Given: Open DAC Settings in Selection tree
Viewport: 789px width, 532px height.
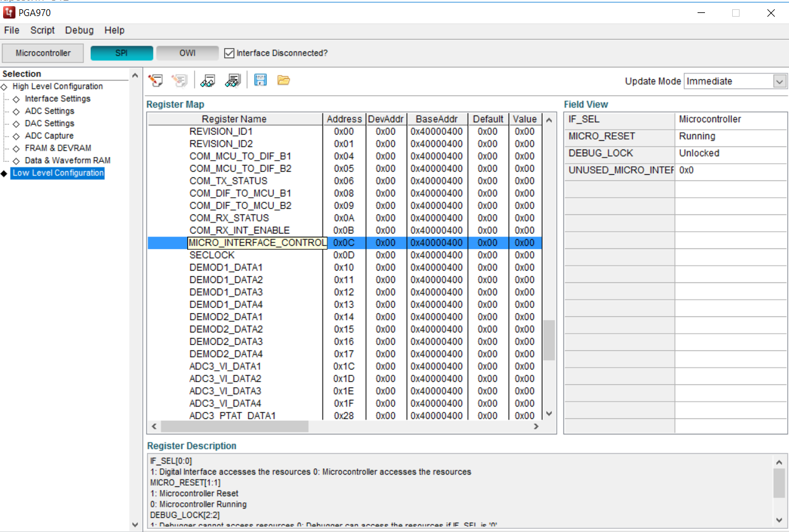Looking at the screenshot, I should (49, 124).
